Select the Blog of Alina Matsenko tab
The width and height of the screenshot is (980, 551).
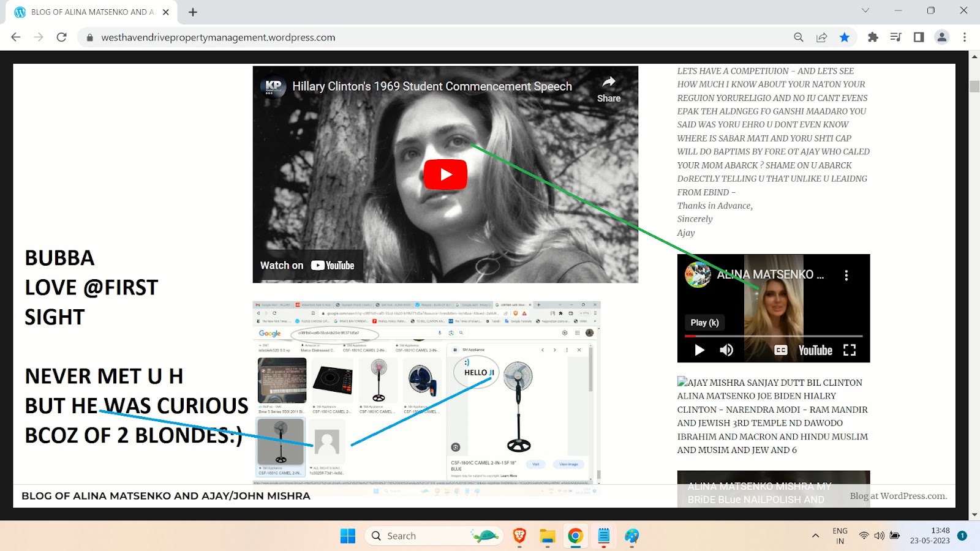(92, 12)
